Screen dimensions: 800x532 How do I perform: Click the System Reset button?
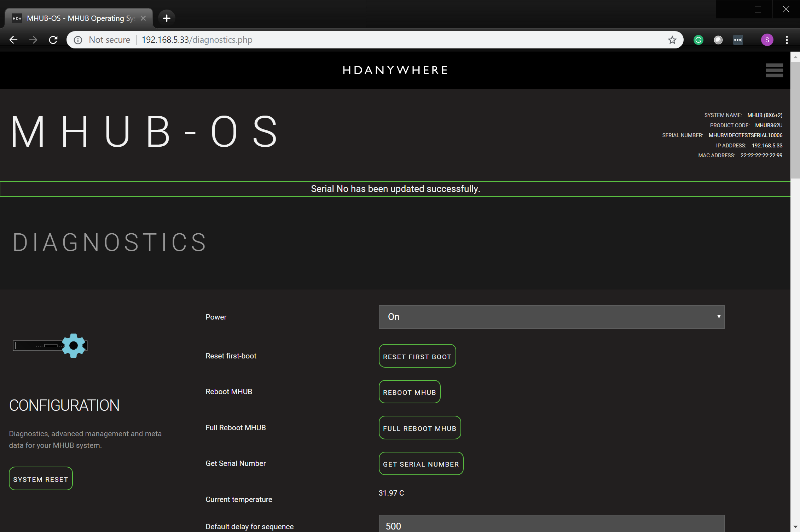tap(41, 479)
